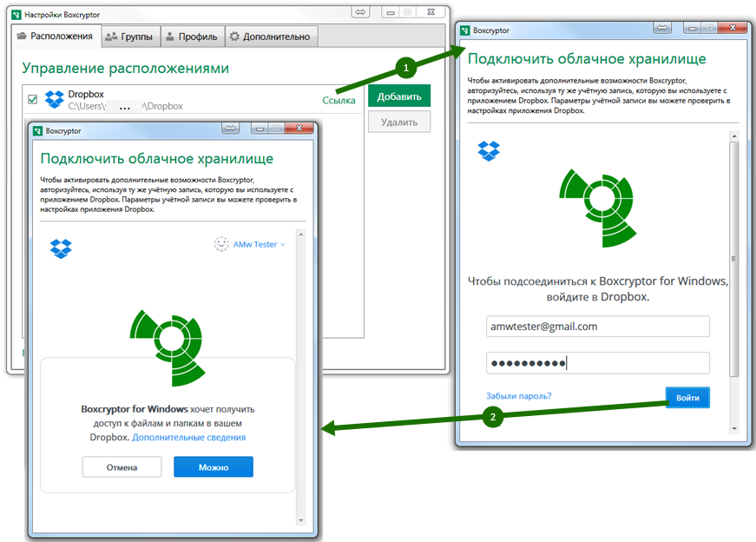
Task: Close the permission Boxcryptor window
Action: [x=299, y=129]
